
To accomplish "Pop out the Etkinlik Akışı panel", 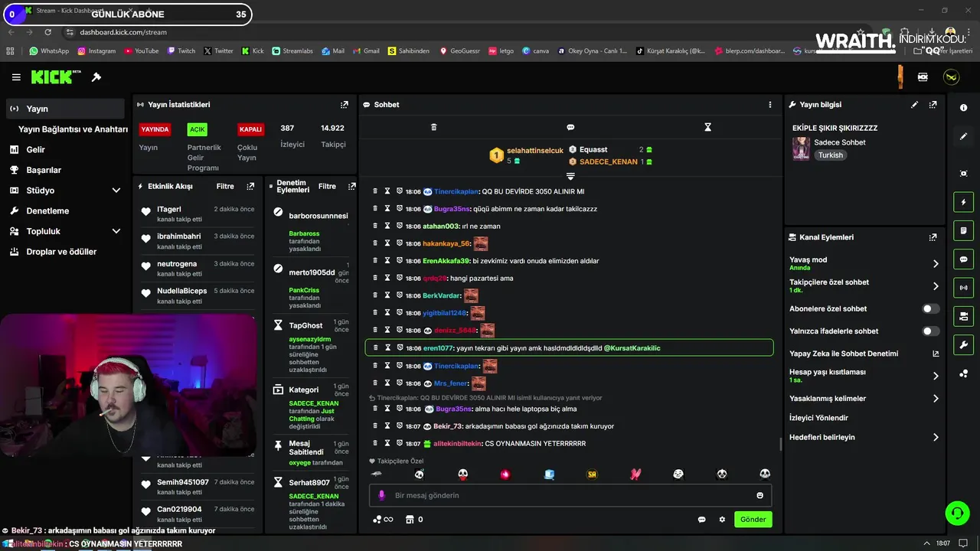I will point(250,186).
